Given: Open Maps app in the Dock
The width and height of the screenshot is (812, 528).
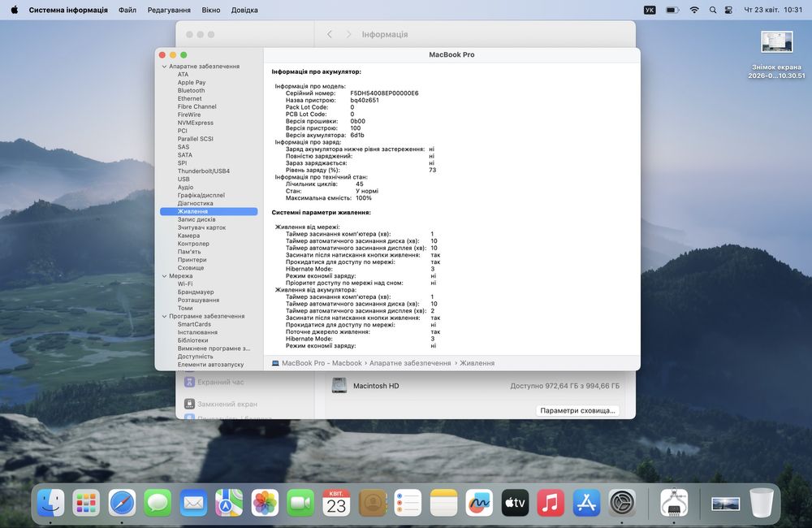Looking at the screenshot, I should pos(230,503).
